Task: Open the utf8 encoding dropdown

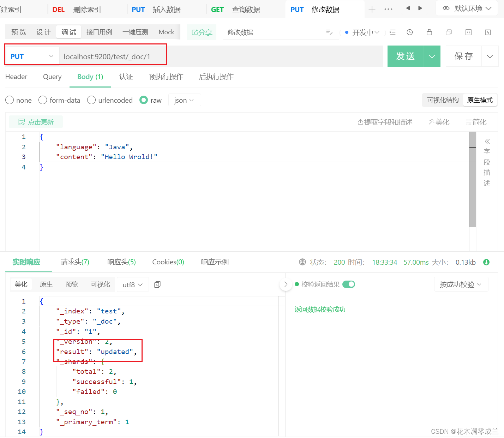Action: pyautogui.click(x=133, y=284)
